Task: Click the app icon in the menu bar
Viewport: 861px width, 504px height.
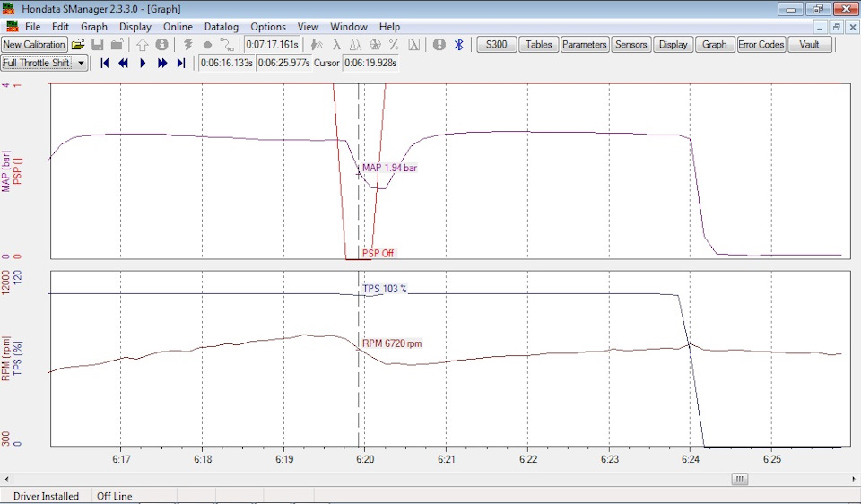Action: coord(12,26)
